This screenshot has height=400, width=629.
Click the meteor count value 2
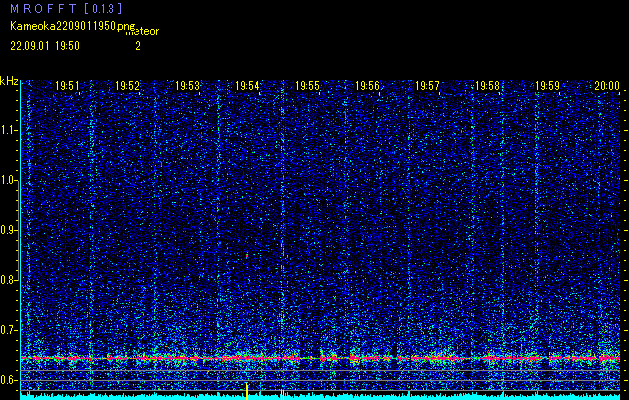(x=138, y=46)
